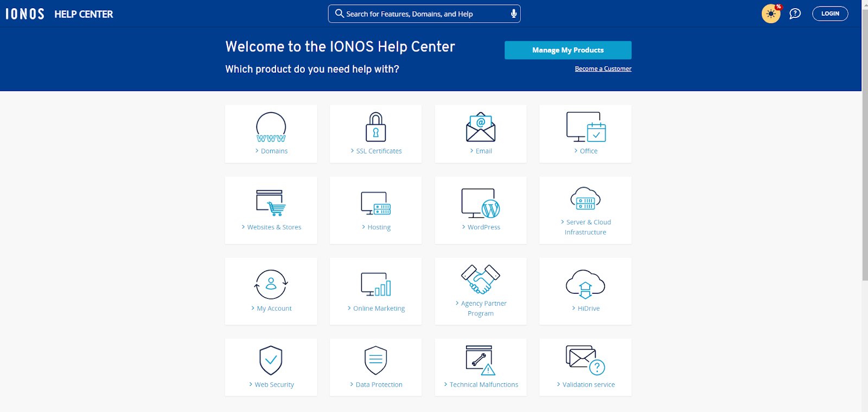The width and height of the screenshot is (868, 412).
Task: Click the HiDrive cloud icon
Action: point(586,284)
